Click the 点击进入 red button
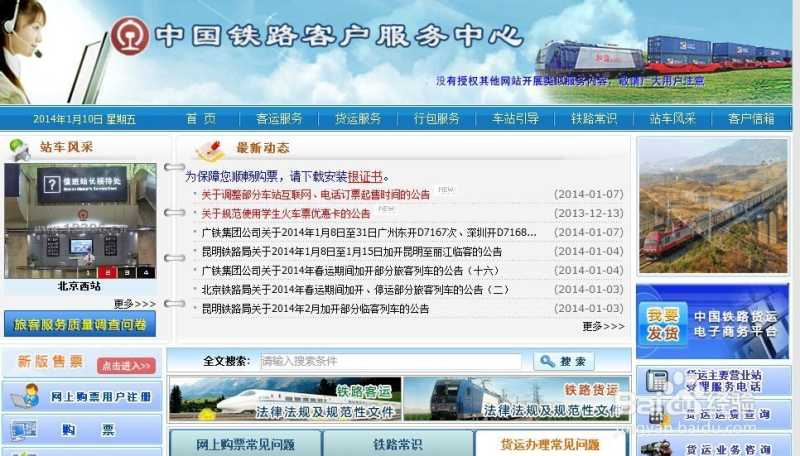 click(x=127, y=365)
